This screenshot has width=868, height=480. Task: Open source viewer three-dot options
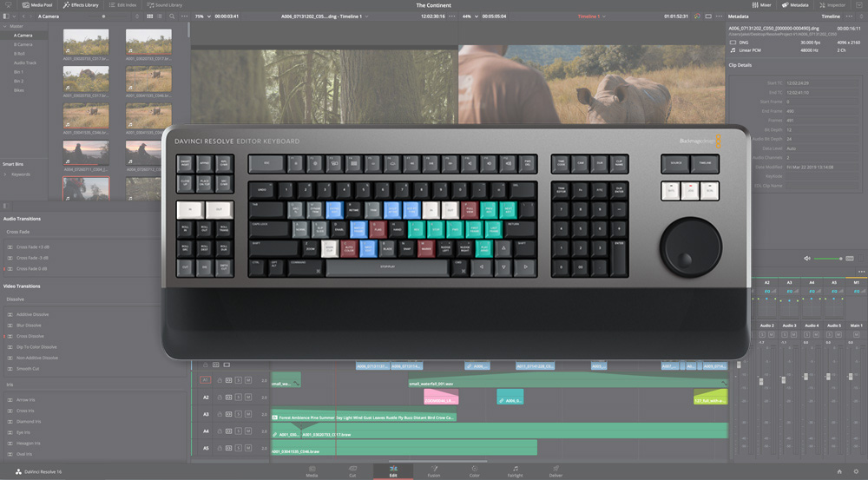coord(451,16)
